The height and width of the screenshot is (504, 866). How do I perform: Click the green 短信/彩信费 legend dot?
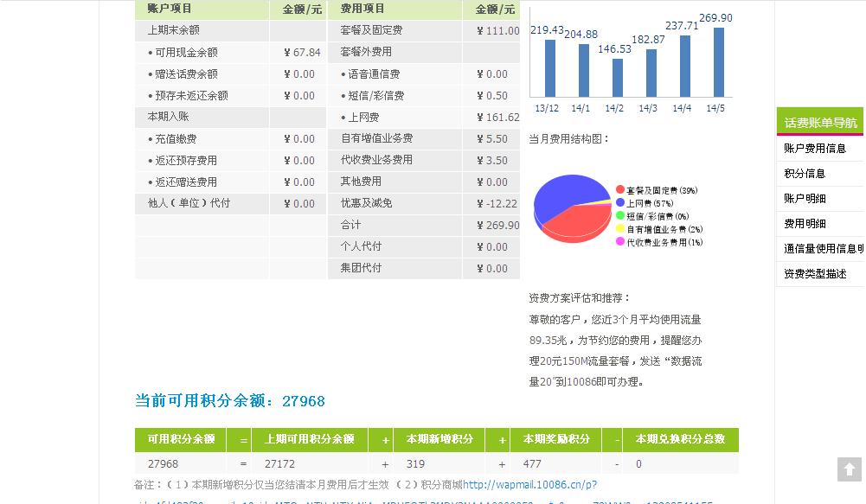click(x=620, y=216)
